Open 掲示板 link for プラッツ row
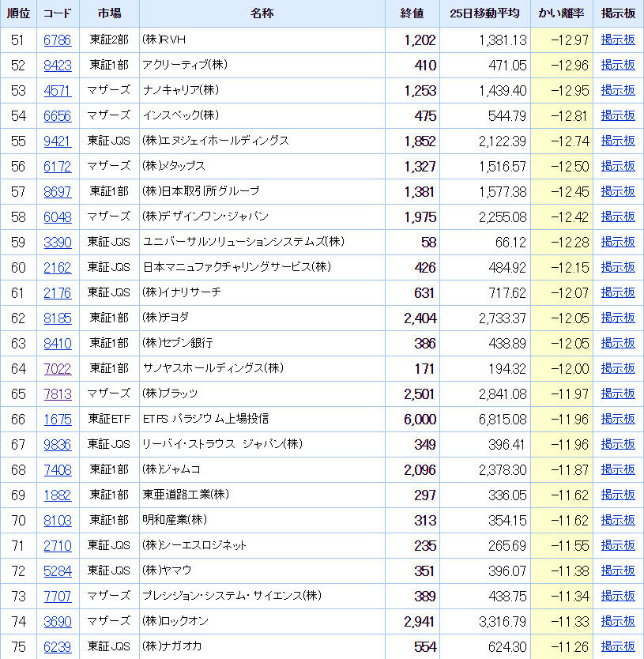 click(x=618, y=394)
